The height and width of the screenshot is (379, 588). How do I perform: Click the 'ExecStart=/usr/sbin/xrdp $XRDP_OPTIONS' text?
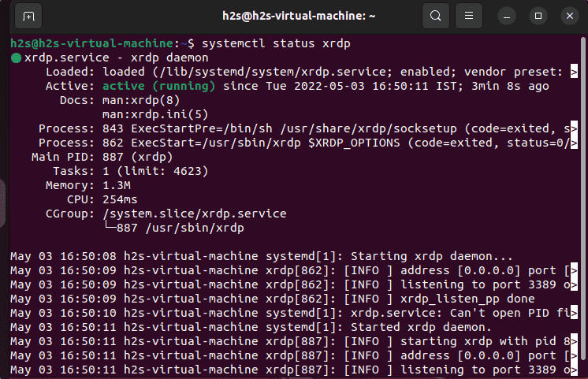[266, 143]
